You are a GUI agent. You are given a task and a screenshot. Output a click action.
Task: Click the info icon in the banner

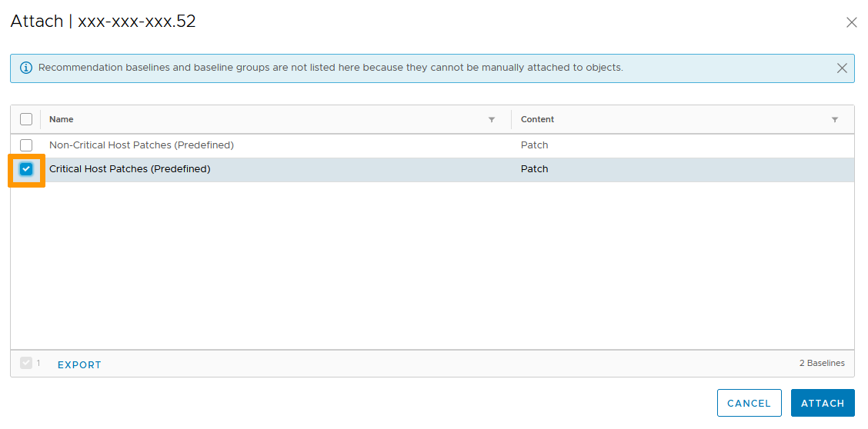(x=26, y=68)
